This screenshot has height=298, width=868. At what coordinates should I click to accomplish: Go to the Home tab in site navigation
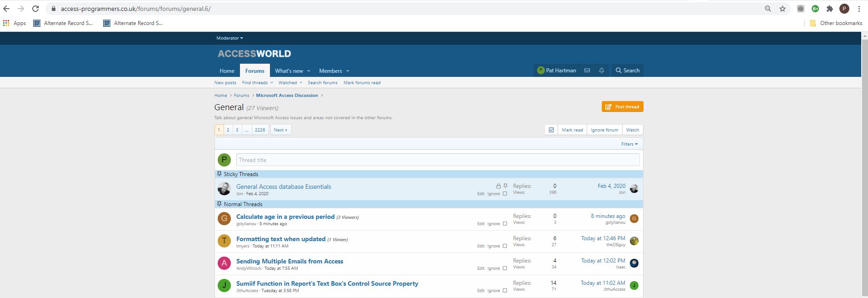point(227,71)
